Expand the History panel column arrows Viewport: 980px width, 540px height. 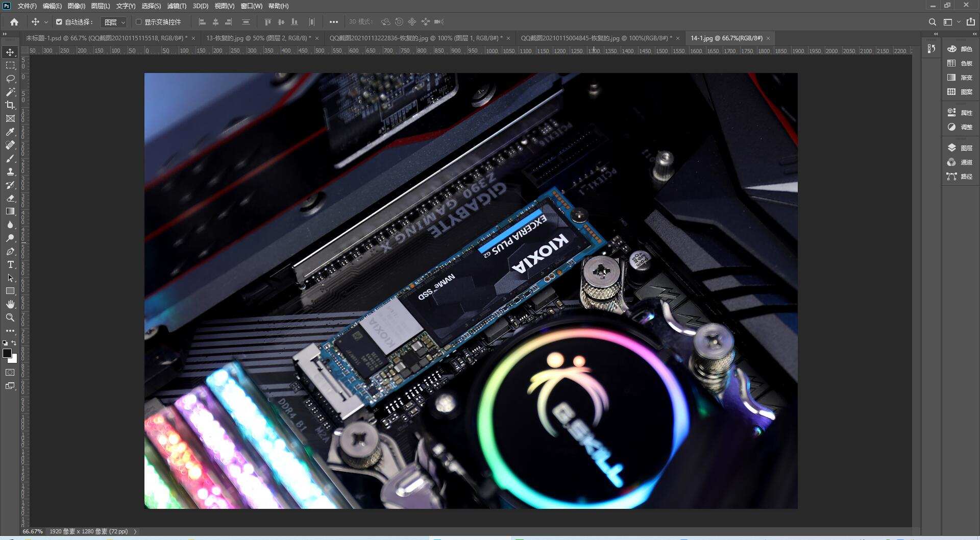pyautogui.click(x=936, y=34)
